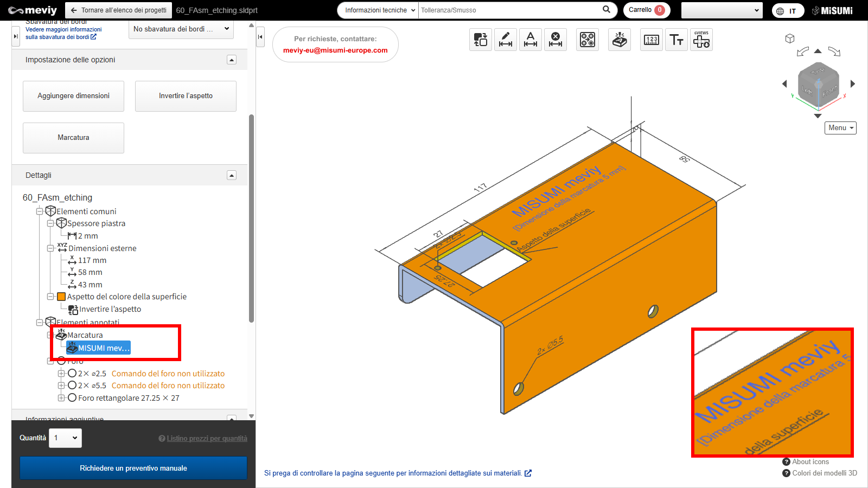Download the 6 views drawing icon
Screen dimensions: 868x488
tap(701, 40)
